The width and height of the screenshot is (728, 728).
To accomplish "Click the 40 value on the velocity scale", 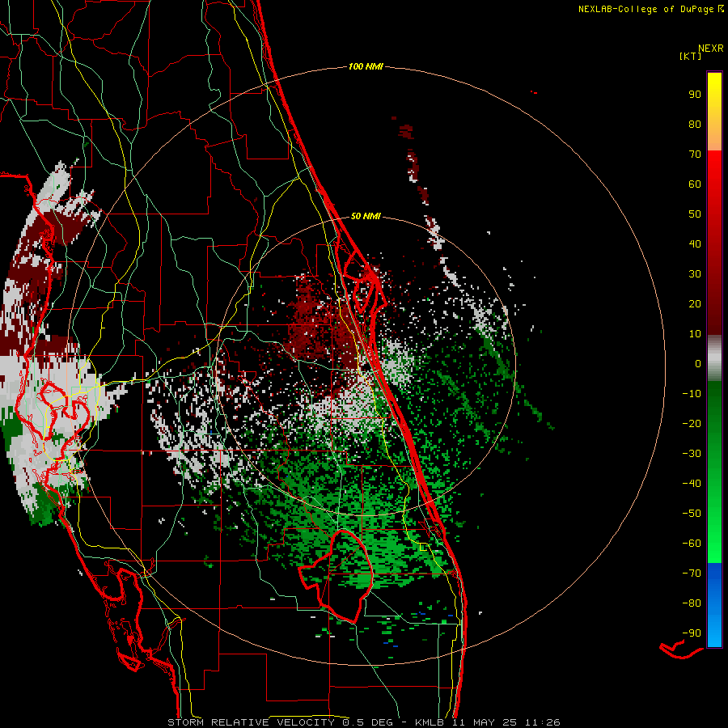I will coord(695,244).
